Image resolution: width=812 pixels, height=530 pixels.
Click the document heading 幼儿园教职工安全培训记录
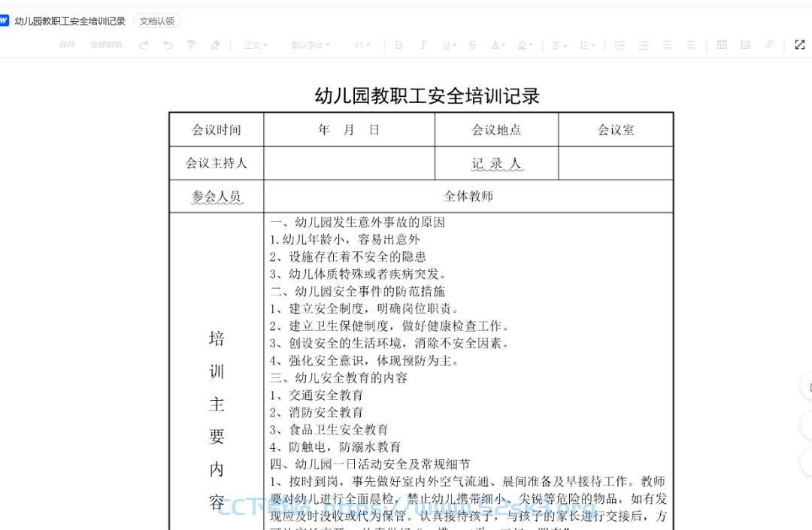[427, 95]
